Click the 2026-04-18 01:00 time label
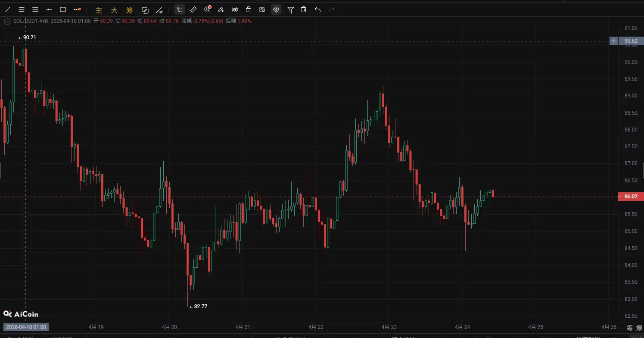 tap(26, 327)
